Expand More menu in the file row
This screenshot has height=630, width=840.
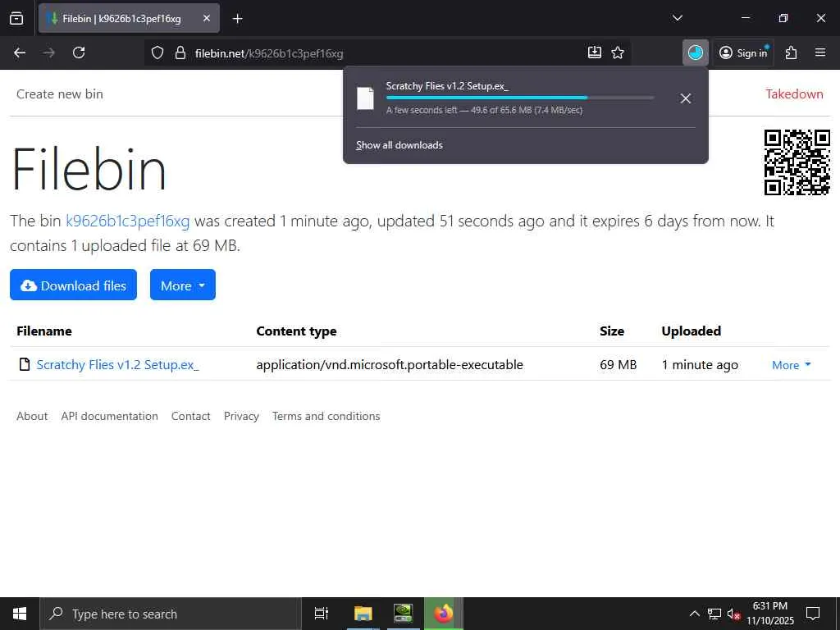[x=792, y=365]
